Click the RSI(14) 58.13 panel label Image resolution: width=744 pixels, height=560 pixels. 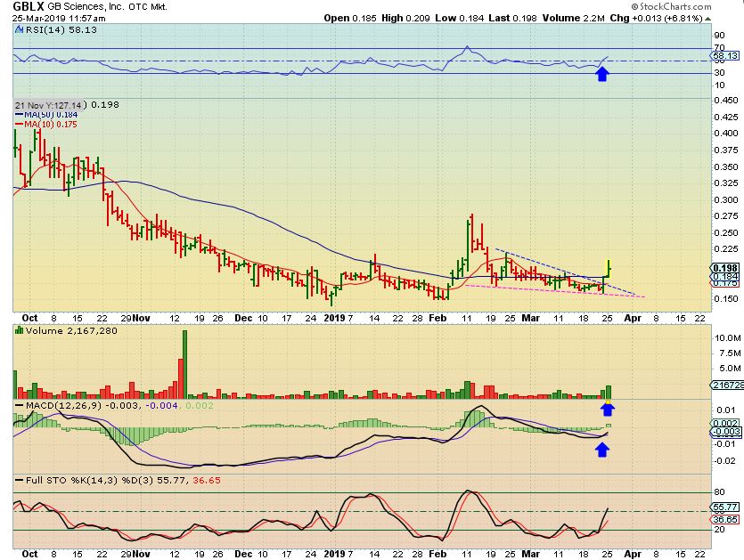pos(61,30)
